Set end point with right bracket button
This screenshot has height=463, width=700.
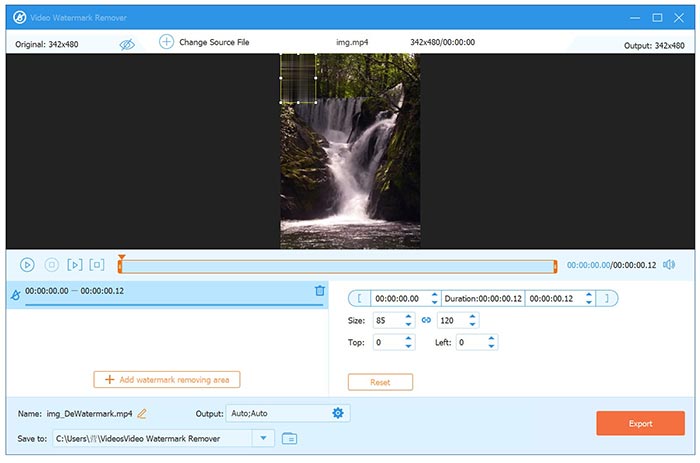tap(609, 298)
